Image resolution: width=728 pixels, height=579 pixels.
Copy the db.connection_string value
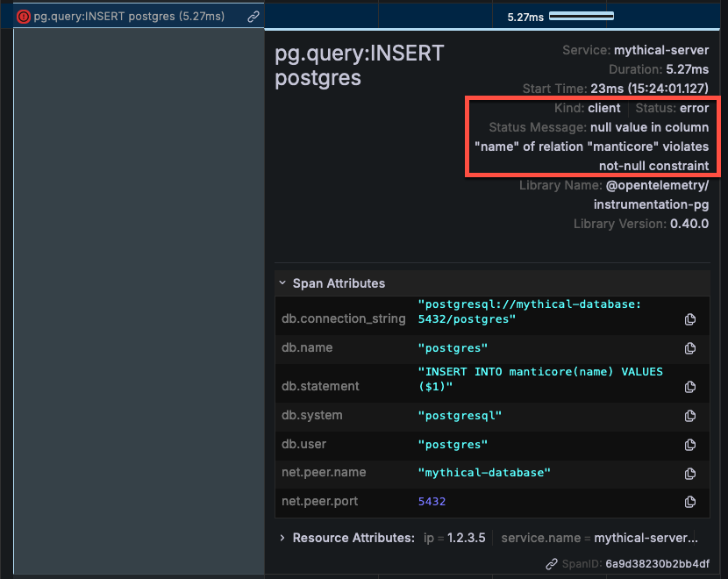click(x=690, y=318)
